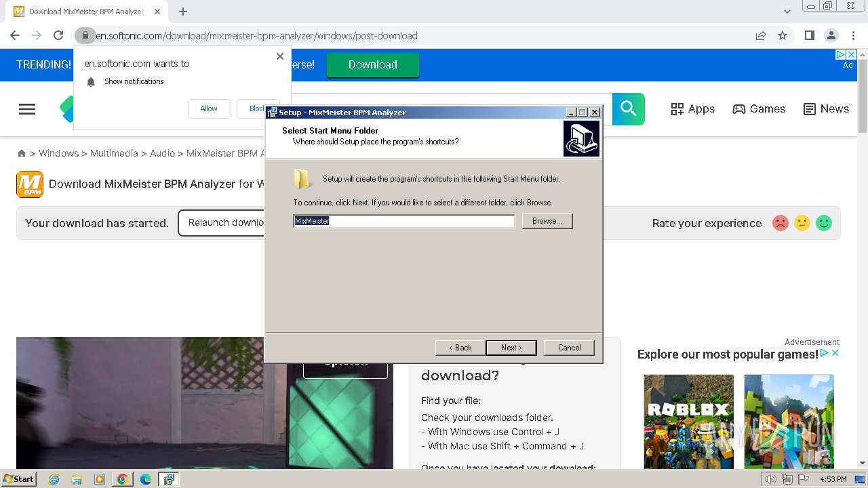Open Microsoft Edge from taskbar
The image size is (868, 488).
click(x=146, y=479)
